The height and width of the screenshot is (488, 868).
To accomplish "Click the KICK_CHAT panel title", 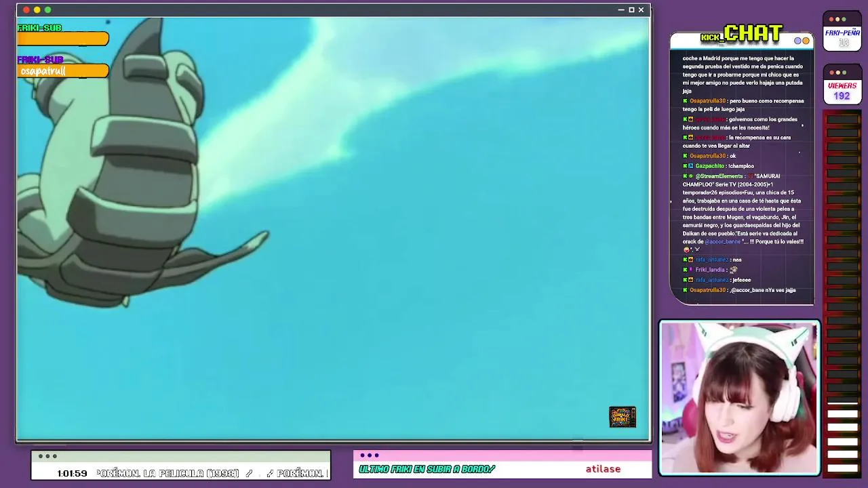I will (742, 34).
